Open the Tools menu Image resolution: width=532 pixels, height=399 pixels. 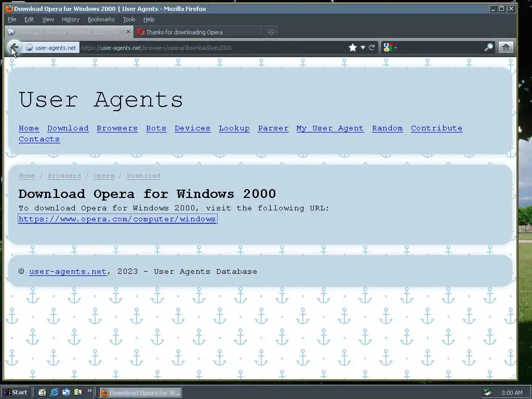(129, 19)
